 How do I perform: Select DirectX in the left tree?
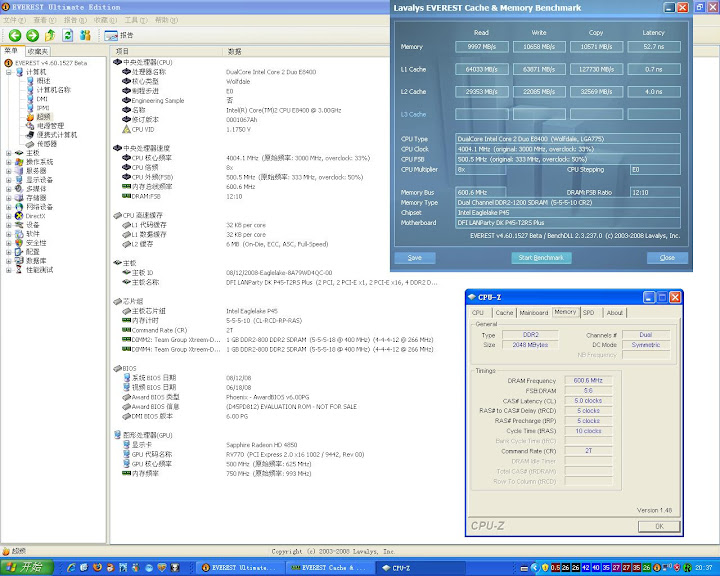[x=35, y=215]
